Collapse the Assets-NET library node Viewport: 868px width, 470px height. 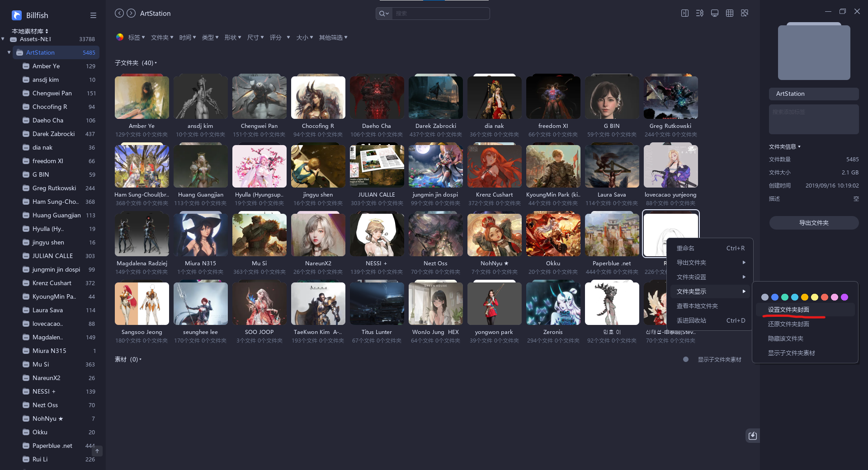coord(3,39)
